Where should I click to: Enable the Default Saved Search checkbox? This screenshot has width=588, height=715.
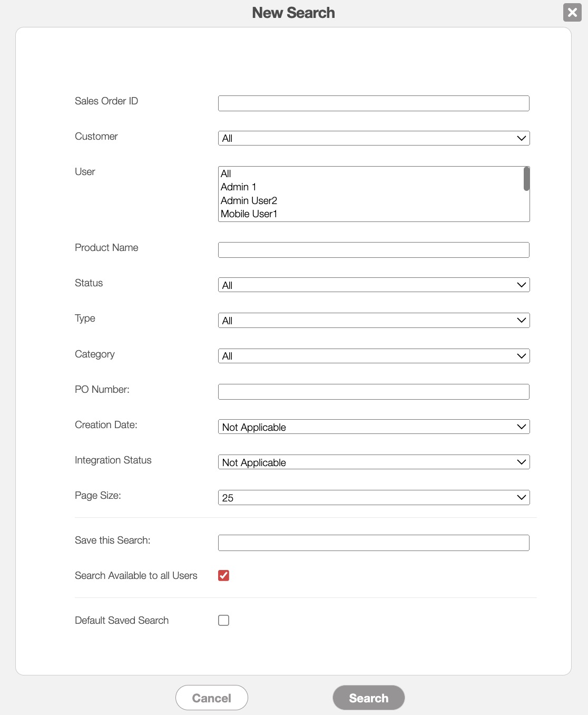224,621
